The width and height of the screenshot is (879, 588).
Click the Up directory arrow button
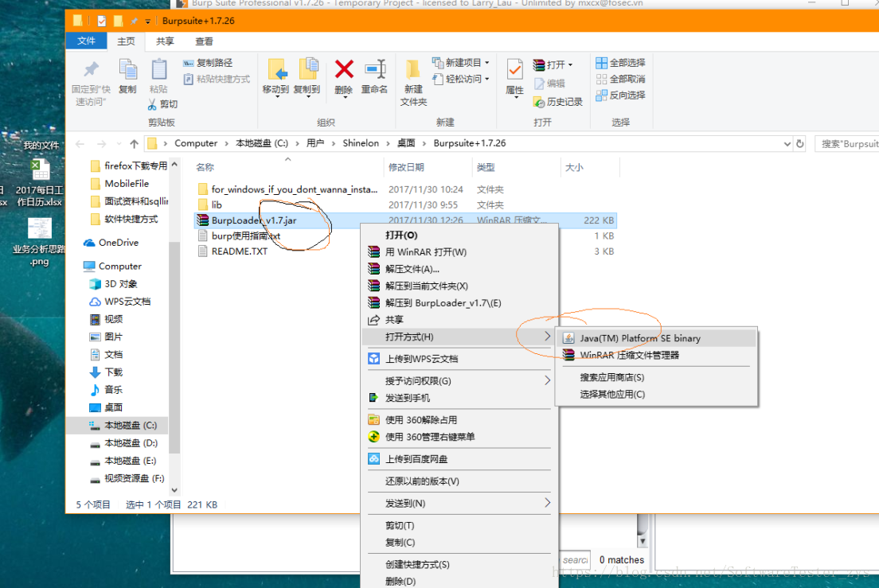[134, 144]
